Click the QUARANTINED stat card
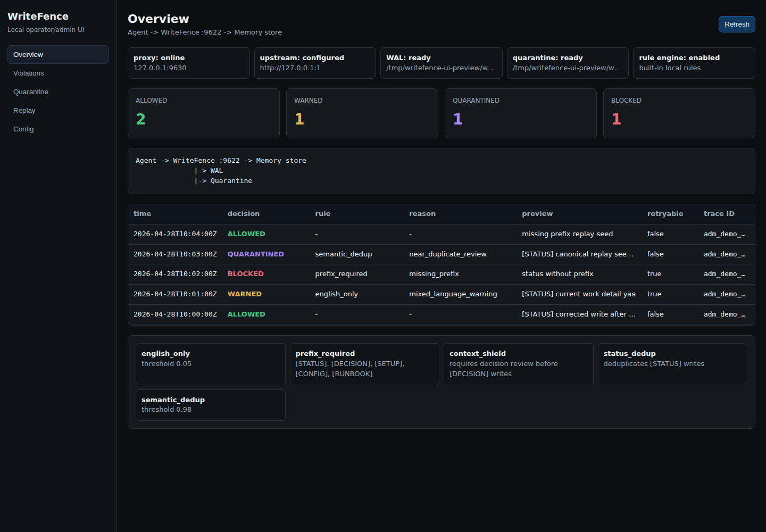The width and height of the screenshot is (766, 532). [520, 113]
